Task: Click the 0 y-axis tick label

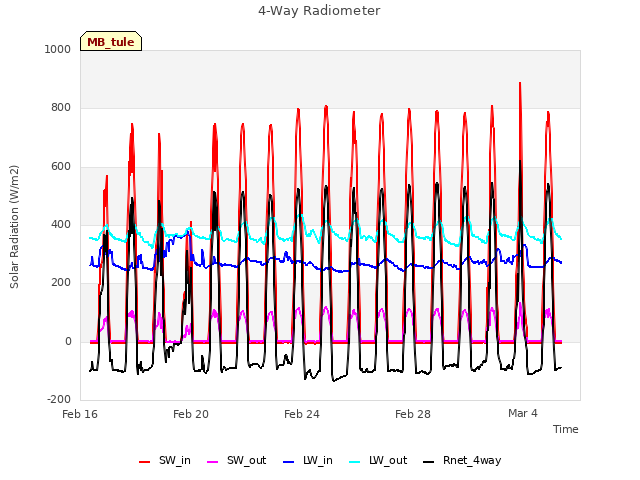Action: coord(68,342)
